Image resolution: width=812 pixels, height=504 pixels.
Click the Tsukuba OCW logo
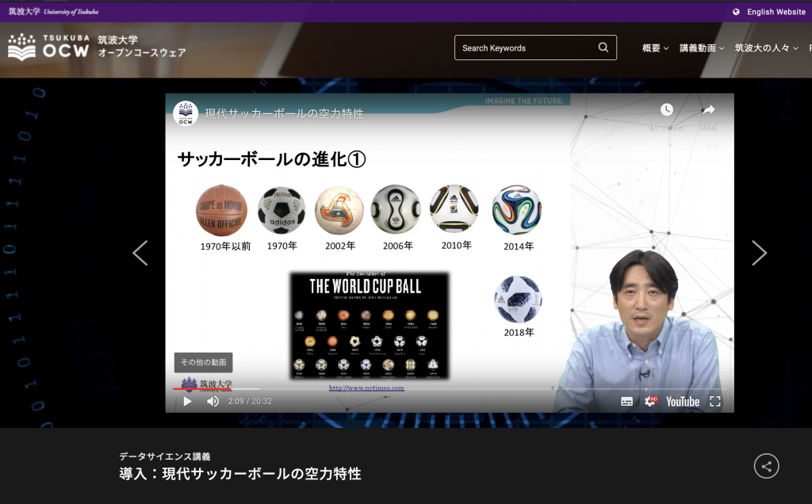pos(97,47)
